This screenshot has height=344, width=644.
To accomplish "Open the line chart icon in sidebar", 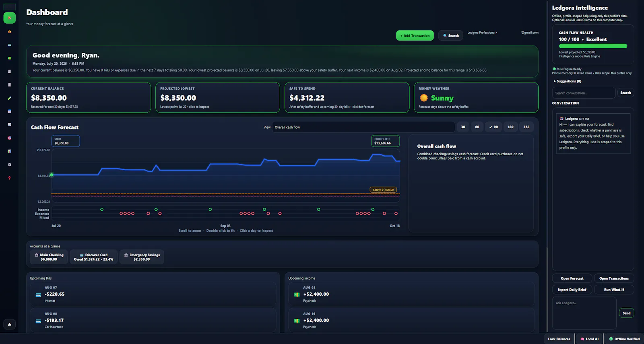I will click(9, 125).
